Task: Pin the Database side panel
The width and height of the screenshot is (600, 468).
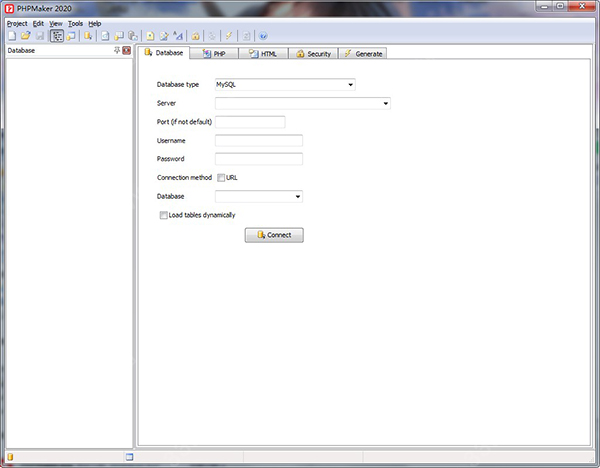Action: (117, 50)
